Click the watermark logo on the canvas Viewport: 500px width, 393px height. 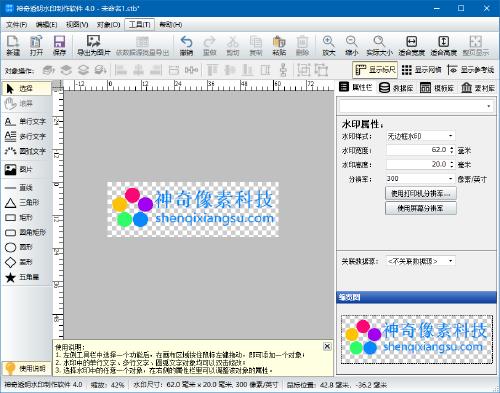pos(193,209)
